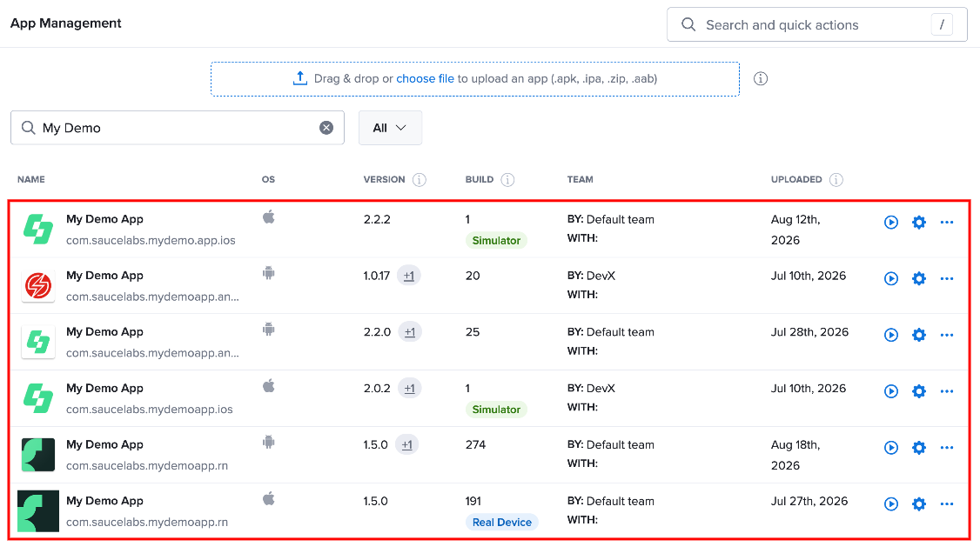The height and width of the screenshot is (560, 980).
Task: Expand +1 versions for version 2.0.2
Action: [409, 389]
